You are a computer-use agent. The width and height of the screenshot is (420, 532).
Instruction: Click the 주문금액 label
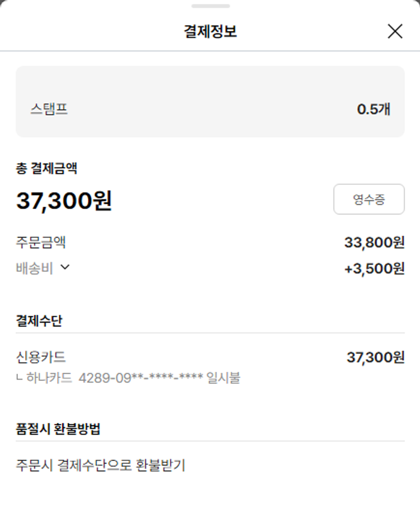coord(41,242)
